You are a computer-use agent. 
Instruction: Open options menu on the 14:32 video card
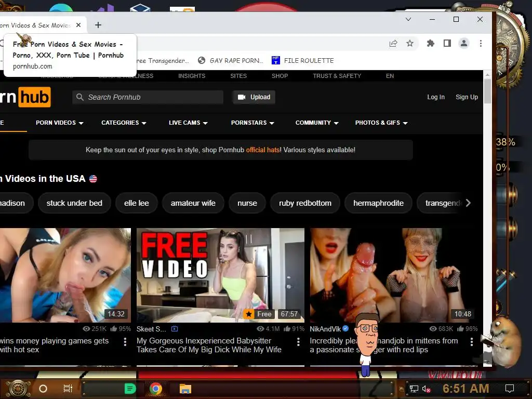pos(125,342)
